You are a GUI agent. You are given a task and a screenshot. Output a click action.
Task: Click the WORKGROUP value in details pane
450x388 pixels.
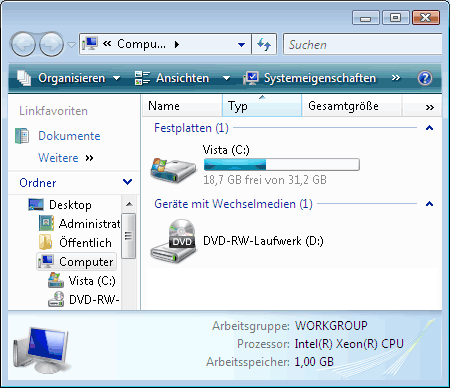pyautogui.click(x=331, y=325)
